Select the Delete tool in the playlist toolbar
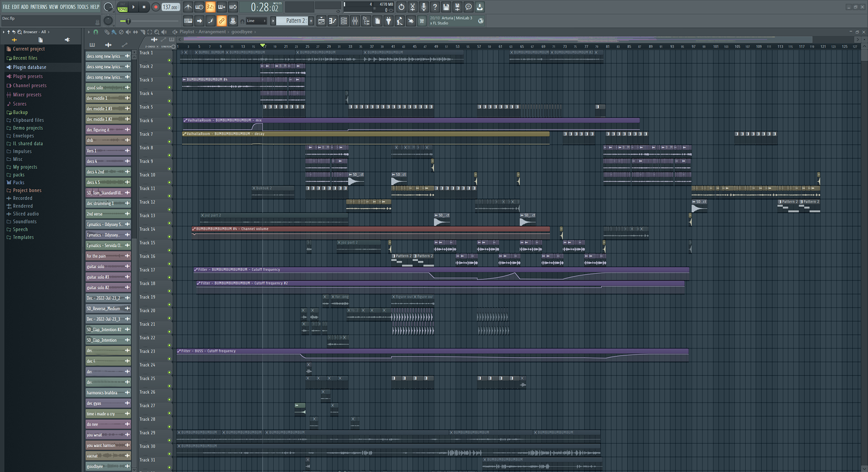This screenshot has height=472, width=868. [x=121, y=32]
